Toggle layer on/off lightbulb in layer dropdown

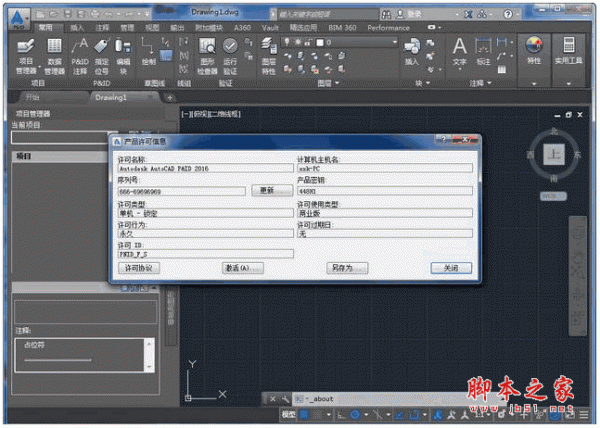(x=287, y=42)
